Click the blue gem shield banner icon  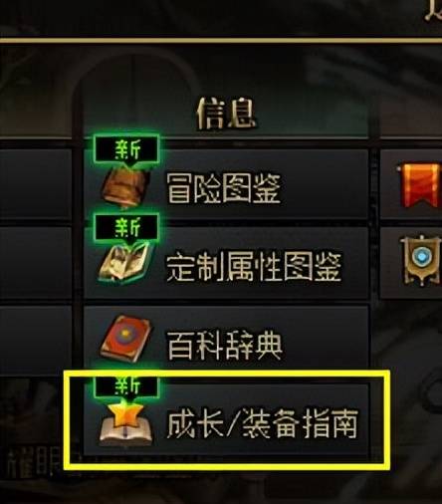(421, 260)
